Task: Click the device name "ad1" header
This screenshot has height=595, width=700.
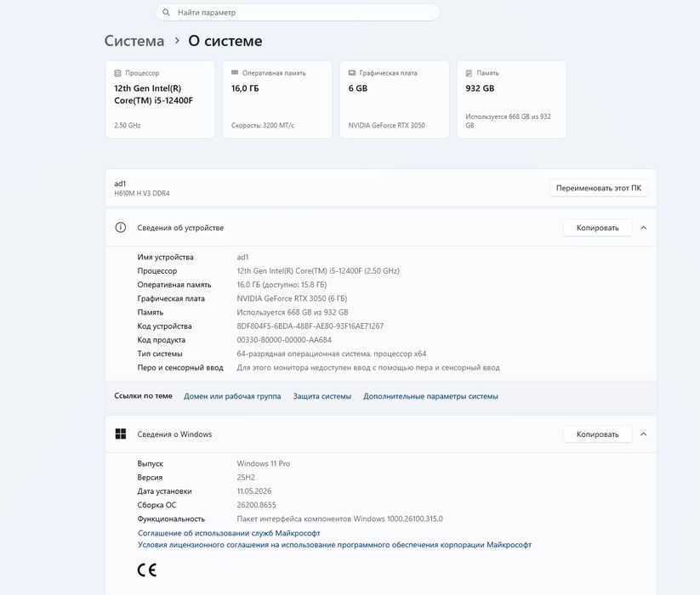Action: [x=120, y=184]
